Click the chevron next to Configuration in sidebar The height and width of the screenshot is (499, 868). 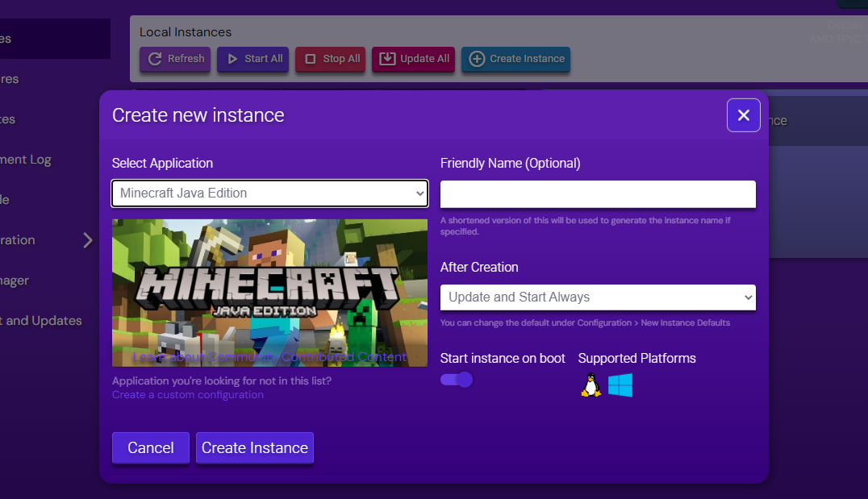point(87,239)
